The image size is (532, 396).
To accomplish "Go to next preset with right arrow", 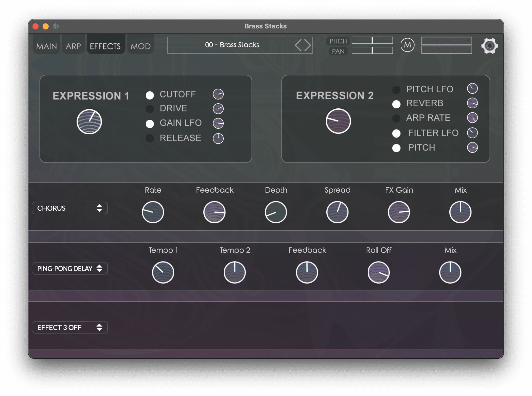I will tap(308, 45).
